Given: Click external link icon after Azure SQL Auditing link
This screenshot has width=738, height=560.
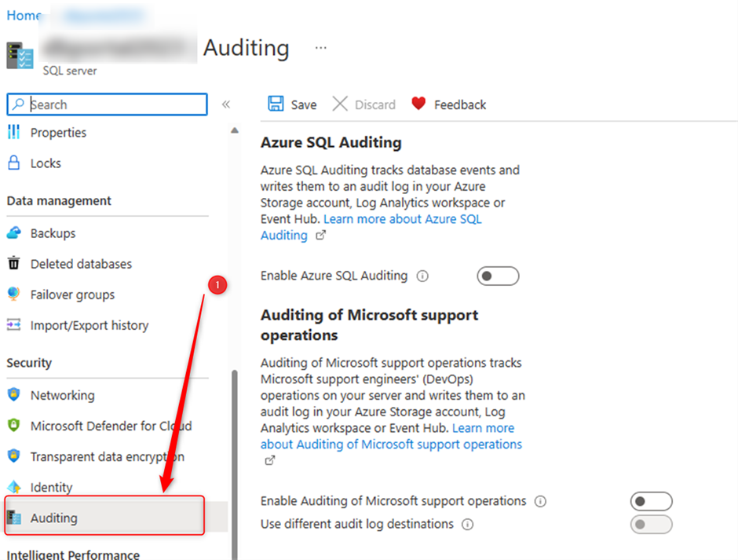Looking at the screenshot, I should tap(320, 235).
